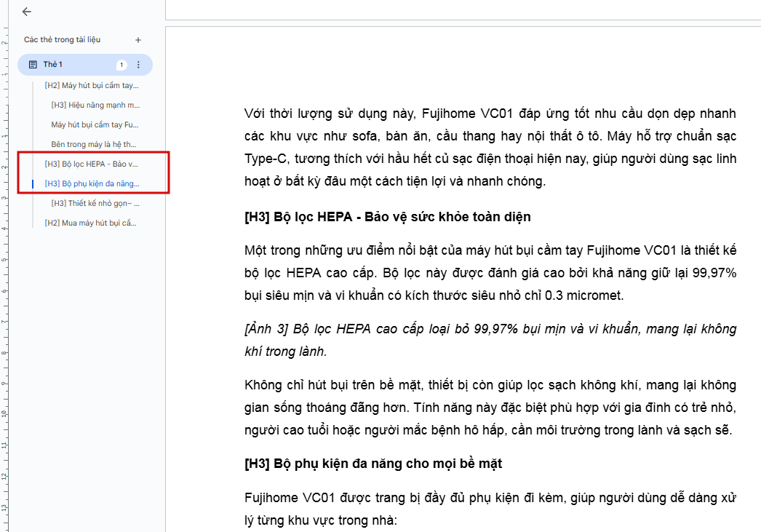761x532 pixels.
Task: Click paragraph starting 'Không chỉ hút bụi trên bề mặt'
Action: [x=490, y=408]
